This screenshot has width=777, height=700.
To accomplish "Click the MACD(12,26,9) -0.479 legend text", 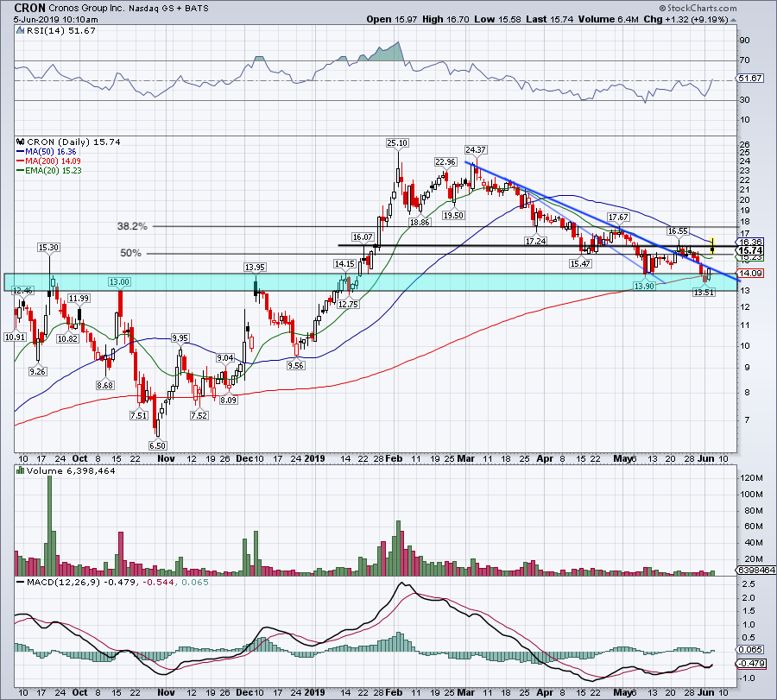I will (81, 582).
